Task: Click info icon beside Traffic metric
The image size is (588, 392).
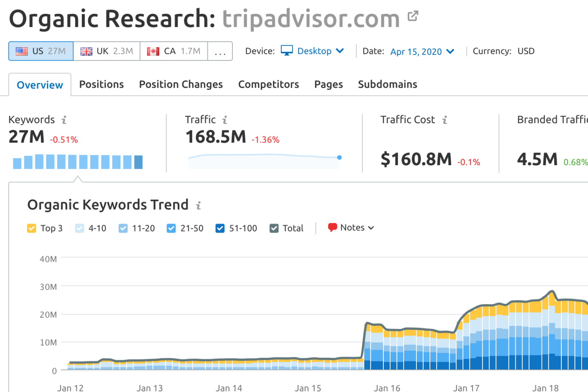Action: pos(225,120)
